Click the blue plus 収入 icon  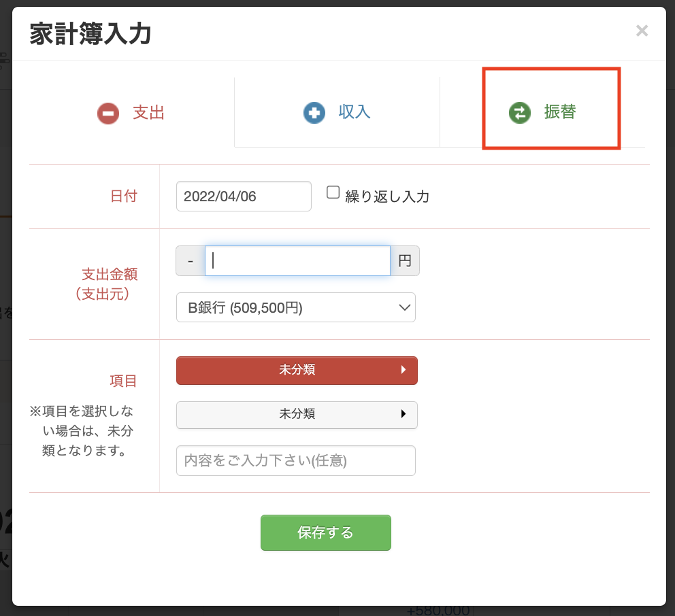(x=314, y=113)
